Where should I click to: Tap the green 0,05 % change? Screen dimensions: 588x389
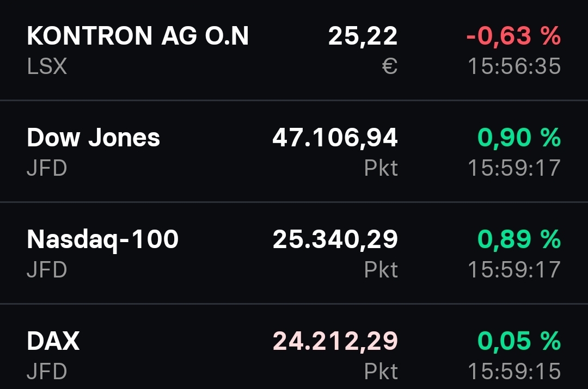point(519,341)
